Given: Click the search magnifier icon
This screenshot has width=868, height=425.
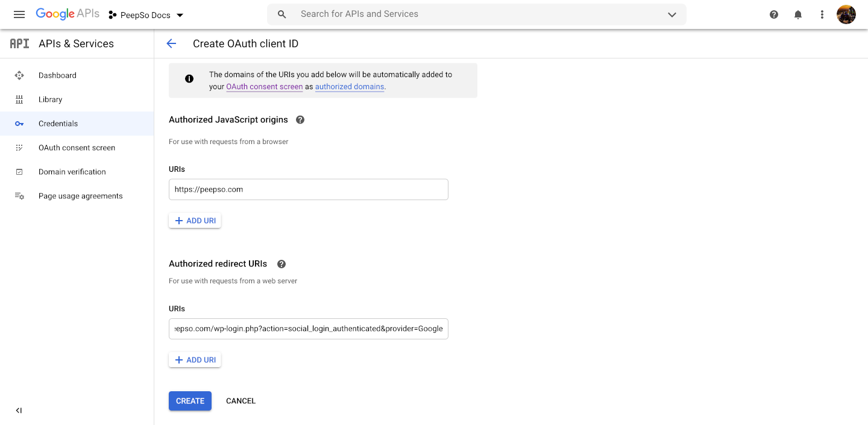Looking at the screenshot, I should (x=281, y=14).
